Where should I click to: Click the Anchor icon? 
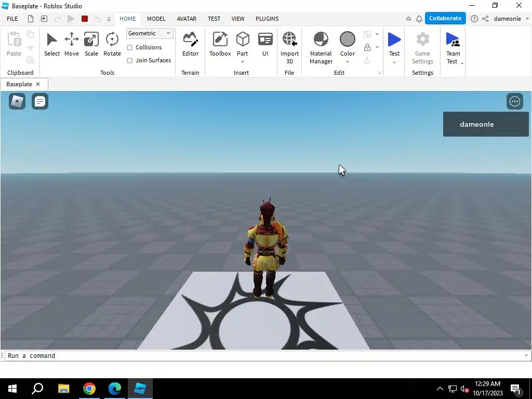coord(367,60)
